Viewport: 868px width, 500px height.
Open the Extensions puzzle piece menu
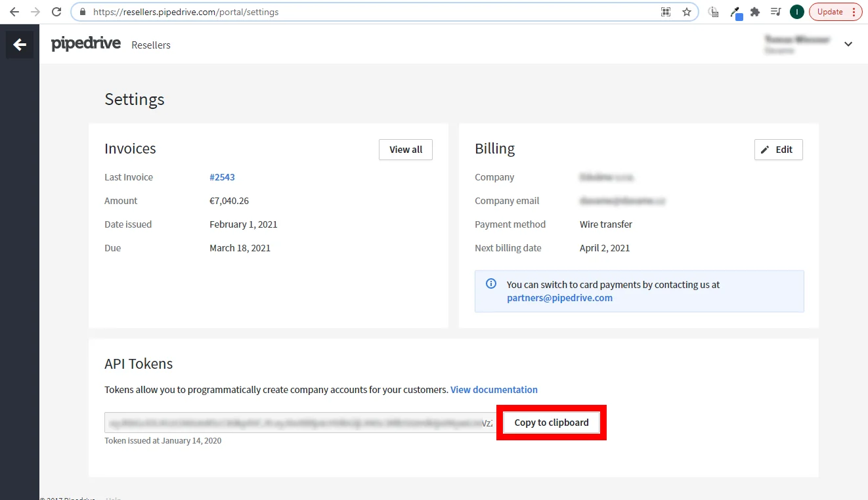(x=755, y=12)
